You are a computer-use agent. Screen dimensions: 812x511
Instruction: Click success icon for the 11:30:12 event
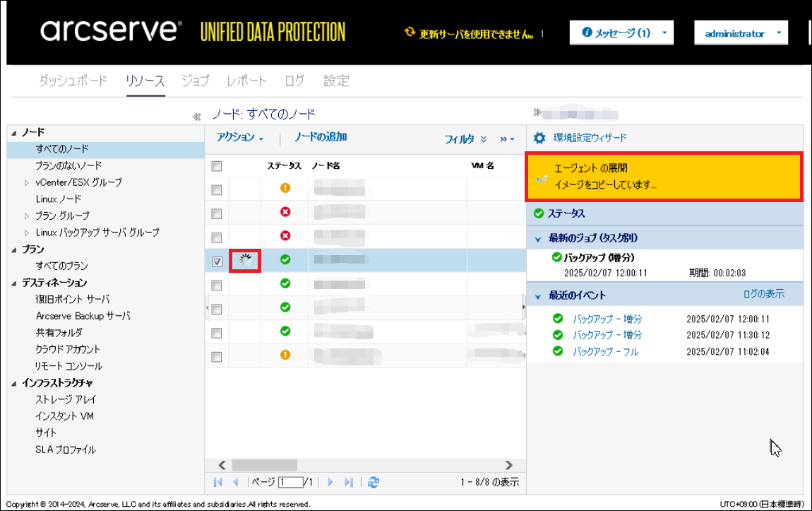point(558,335)
